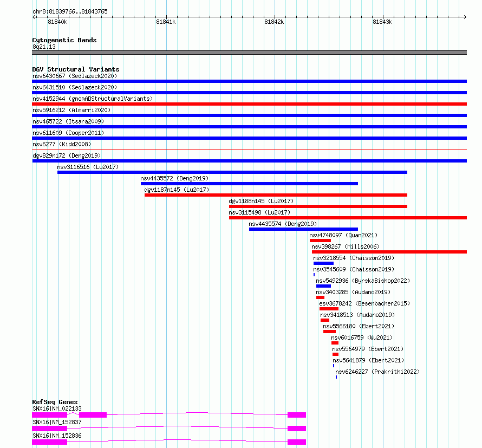Select dgv1187n145 (Lu2017) label

(x=177, y=190)
